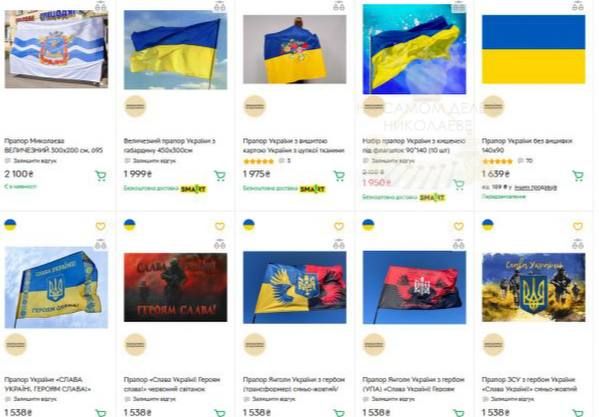
Task: Click cart icon beside the discounted 1 950₴ price
Action: click(x=458, y=185)
